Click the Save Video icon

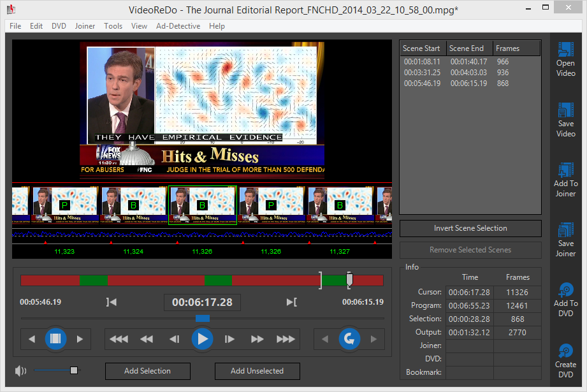click(566, 110)
